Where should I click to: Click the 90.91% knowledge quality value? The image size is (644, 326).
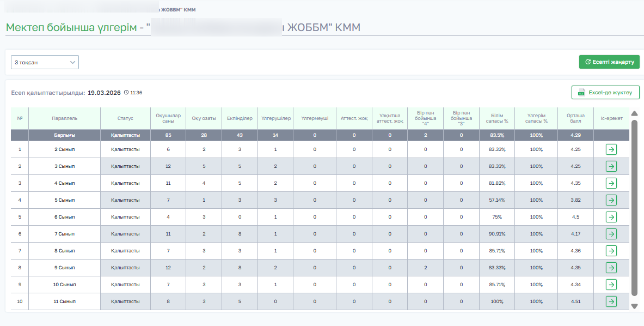(497, 234)
